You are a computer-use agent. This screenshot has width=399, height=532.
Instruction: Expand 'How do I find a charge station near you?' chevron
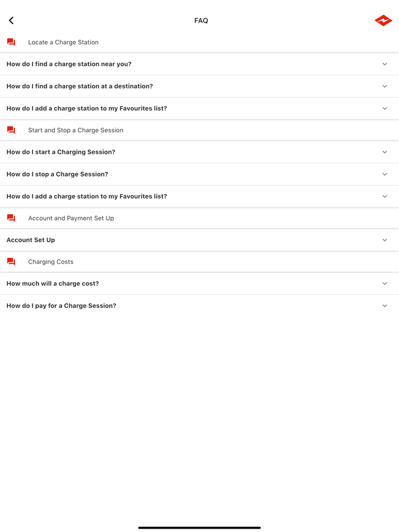[x=385, y=64]
